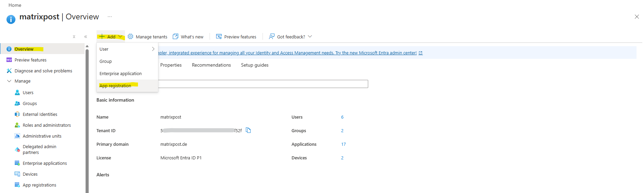Open the Got feedback dropdown
This screenshot has width=644, height=193.
(310, 37)
